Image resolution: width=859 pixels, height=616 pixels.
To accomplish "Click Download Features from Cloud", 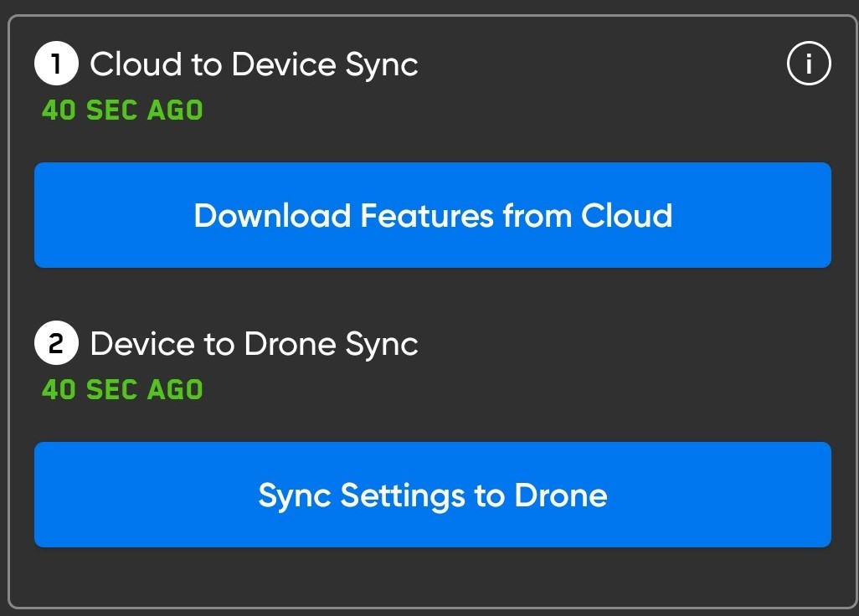I will pyautogui.click(x=432, y=215).
